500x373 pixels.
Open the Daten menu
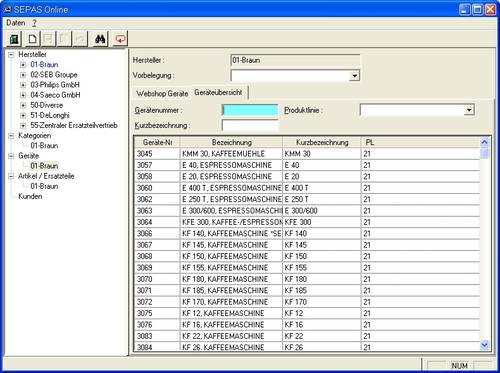(x=16, y=23)
